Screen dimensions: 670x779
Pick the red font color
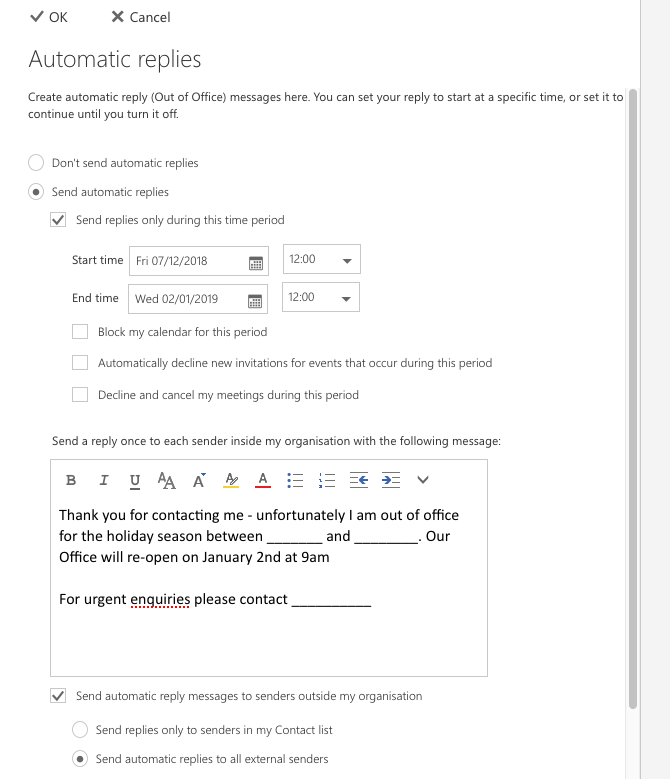[263, 480]
